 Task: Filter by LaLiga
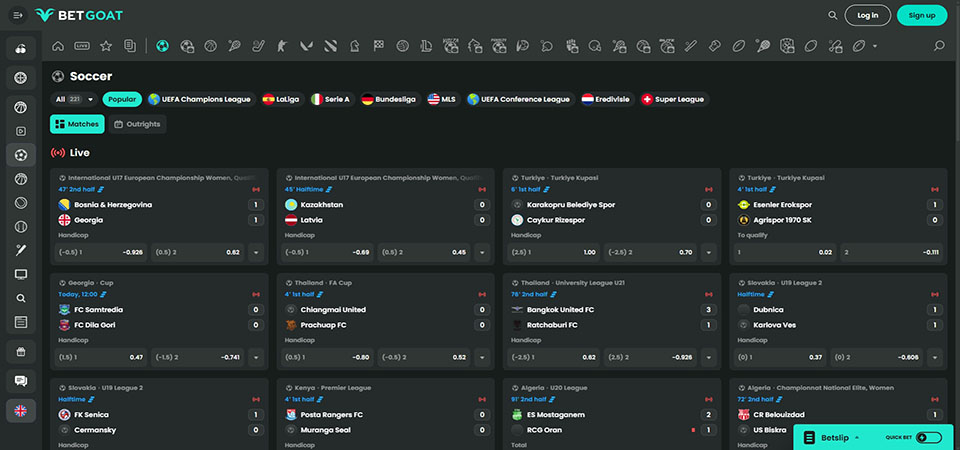click(x=282, y=99)
